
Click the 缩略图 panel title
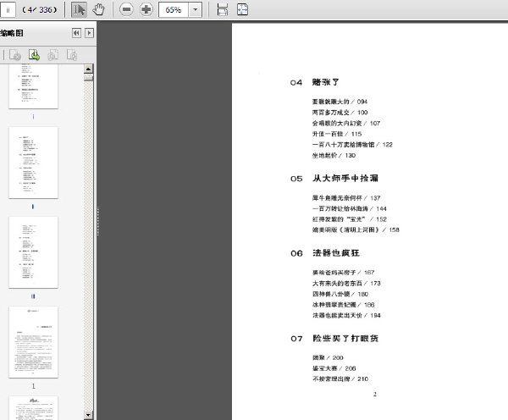pyautogui.click(x=12, y=33)
